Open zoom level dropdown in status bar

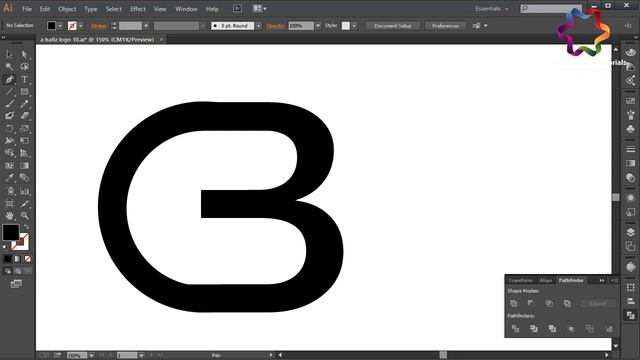[91, 356]
